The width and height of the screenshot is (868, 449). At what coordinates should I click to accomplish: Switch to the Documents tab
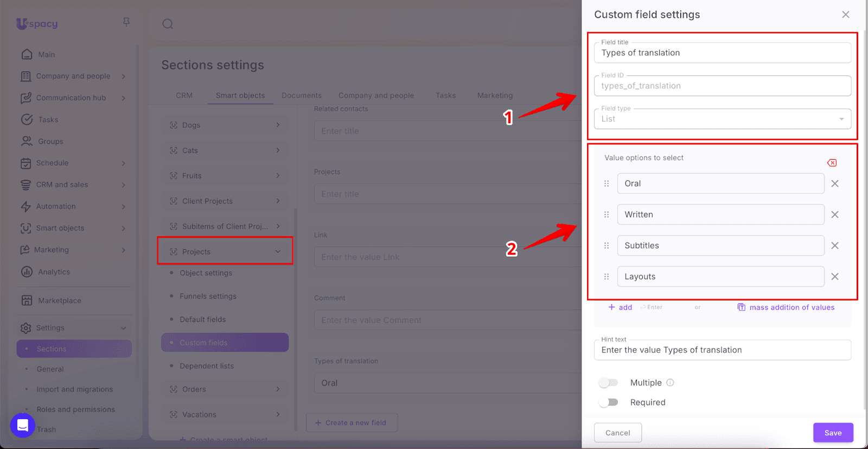(301, 96)
